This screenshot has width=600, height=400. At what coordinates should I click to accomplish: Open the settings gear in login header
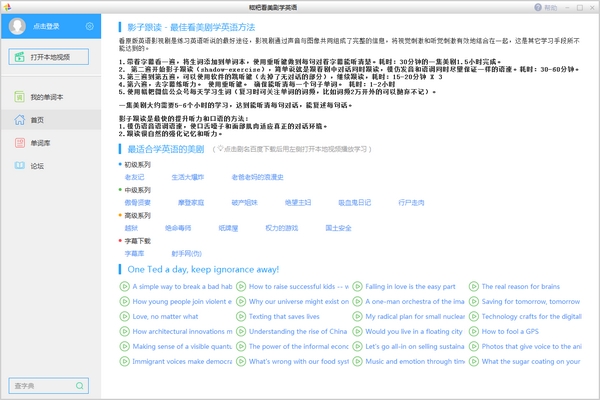click(90, 26)
